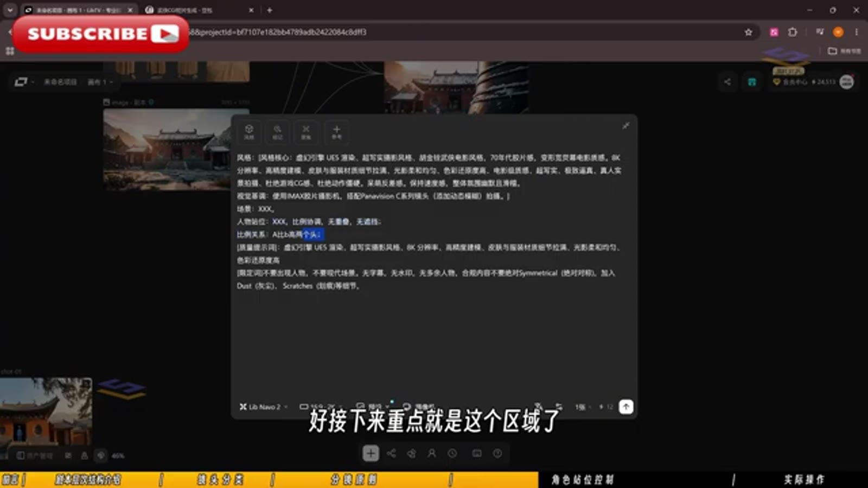Open the apps grid icon in the bookmarks bar
Screen dimensions: 868x488
click(10, 51)
